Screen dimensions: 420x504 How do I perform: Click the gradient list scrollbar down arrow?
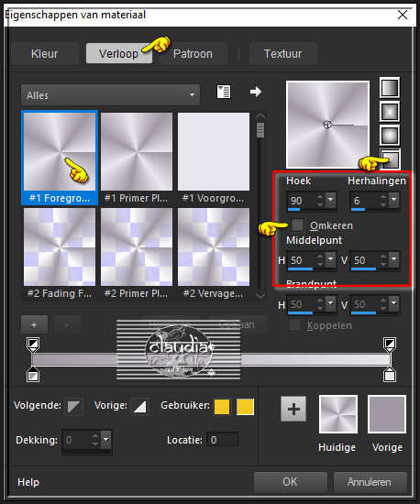(x=260, y=296)
